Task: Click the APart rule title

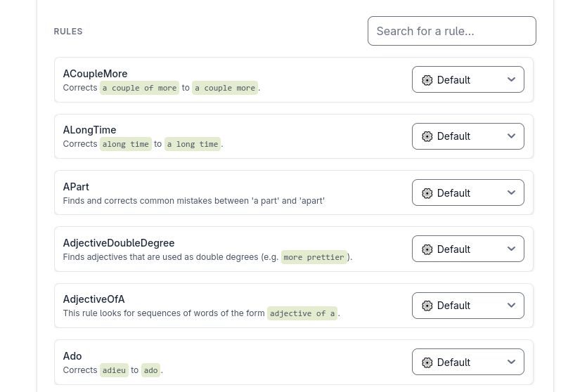Action: [x=76, y=187]
